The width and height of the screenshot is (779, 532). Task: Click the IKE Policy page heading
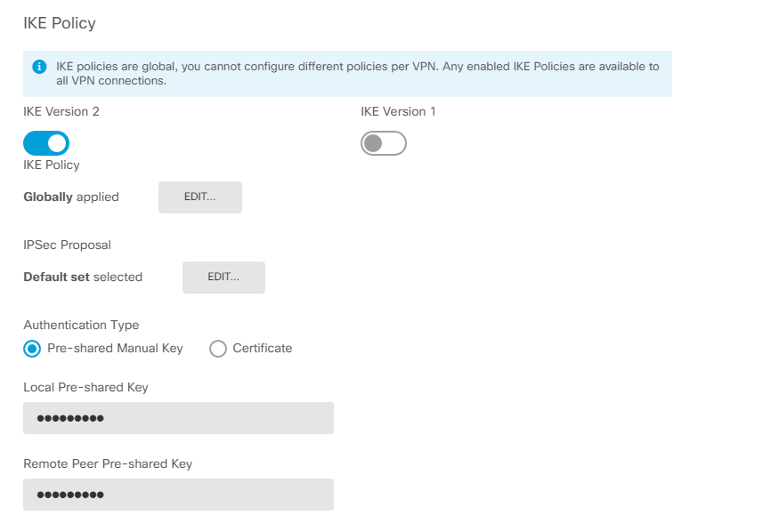coord(60,23)
